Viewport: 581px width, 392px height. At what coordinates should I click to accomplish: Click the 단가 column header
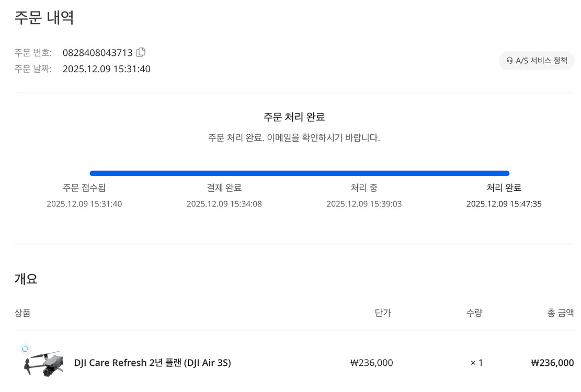[x=383, y=313]
